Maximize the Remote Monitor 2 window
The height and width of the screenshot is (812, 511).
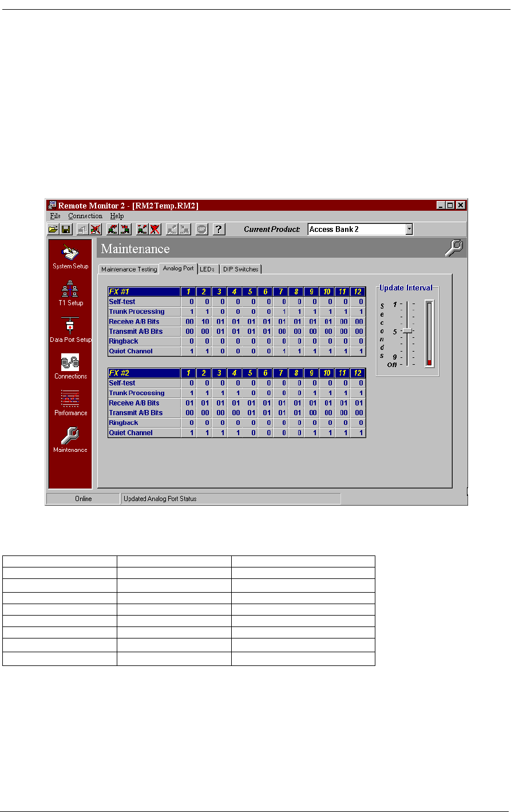450,205
